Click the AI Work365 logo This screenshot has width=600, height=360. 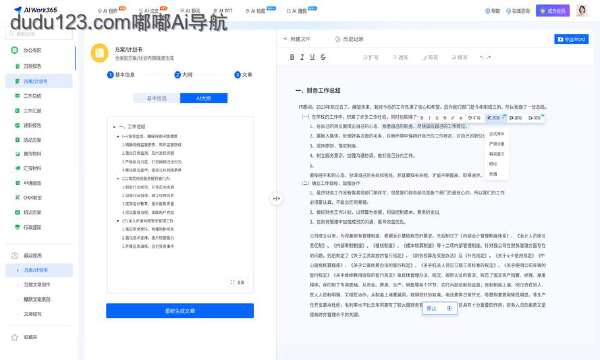[x=35, y=10]
